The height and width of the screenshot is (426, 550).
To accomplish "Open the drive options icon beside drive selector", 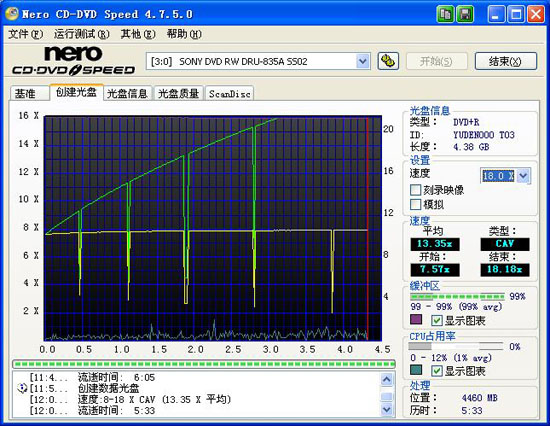I will (x=388, y=61).
